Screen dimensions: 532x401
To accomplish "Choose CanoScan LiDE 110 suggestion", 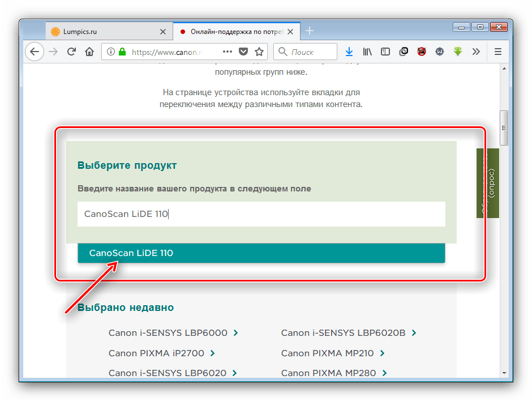I will pyautogui.click(x=261, y=253).
